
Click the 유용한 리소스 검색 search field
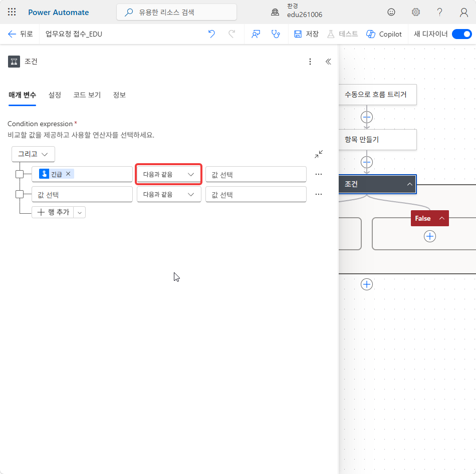pos(176,12)
